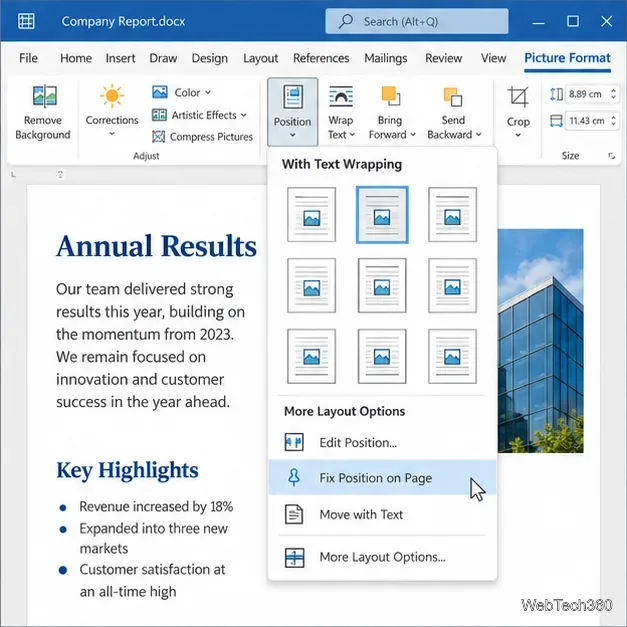
Task: Click the Compress Pictures icon
Action: [158, 137]
